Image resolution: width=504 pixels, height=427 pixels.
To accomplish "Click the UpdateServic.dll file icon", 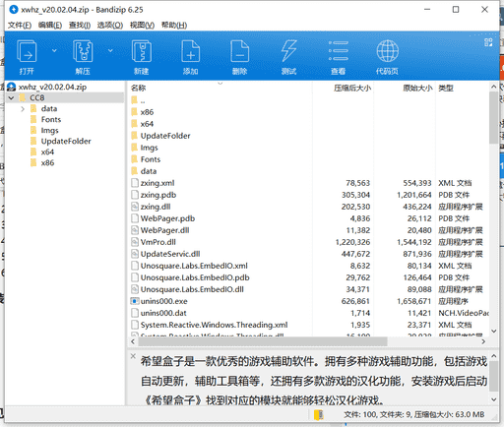I will 135,254.
